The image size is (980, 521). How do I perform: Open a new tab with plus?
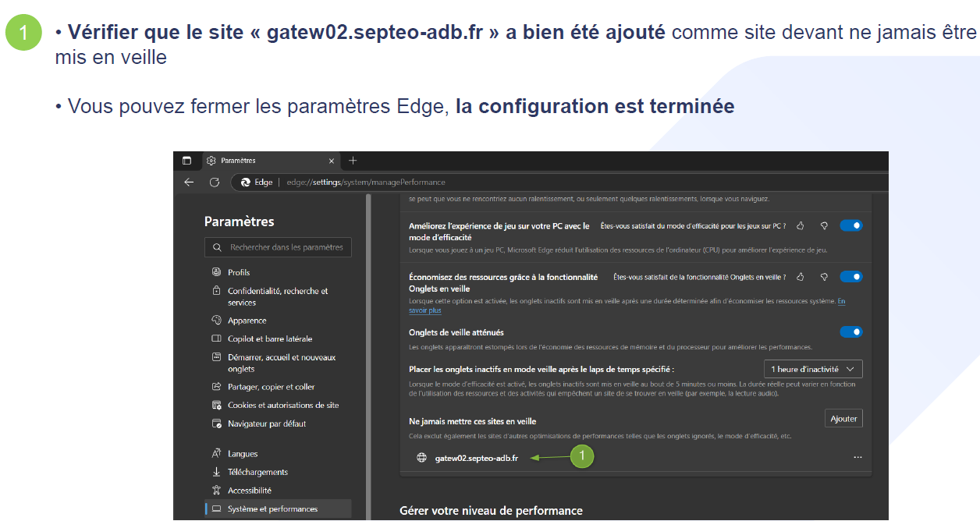click(x=353, y=161)
